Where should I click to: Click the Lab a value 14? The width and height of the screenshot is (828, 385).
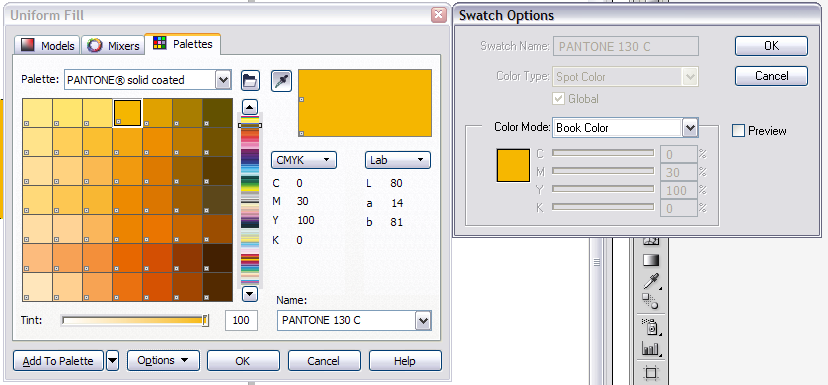tap(397, 203)
